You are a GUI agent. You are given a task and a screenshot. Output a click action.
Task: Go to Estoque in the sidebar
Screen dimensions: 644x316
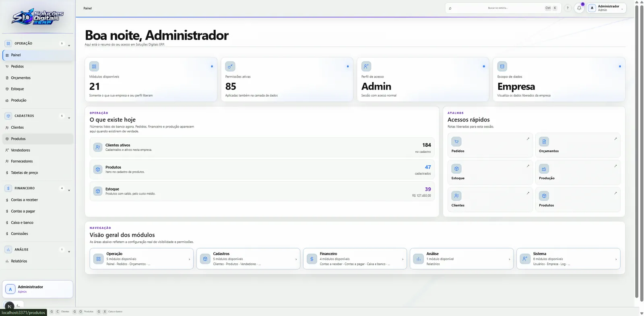coord(38,89)
